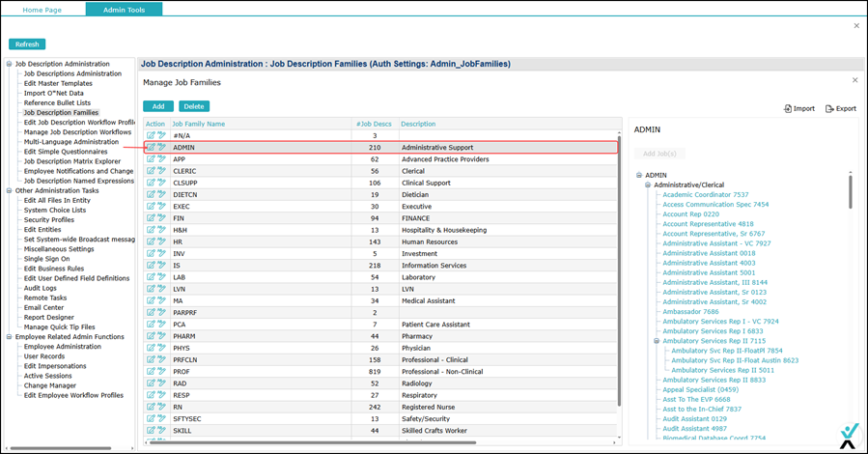Collapse the Other Administration Tasks tree node
The height and width of the screenshot is (454, 868).
(x=9, y=190)
